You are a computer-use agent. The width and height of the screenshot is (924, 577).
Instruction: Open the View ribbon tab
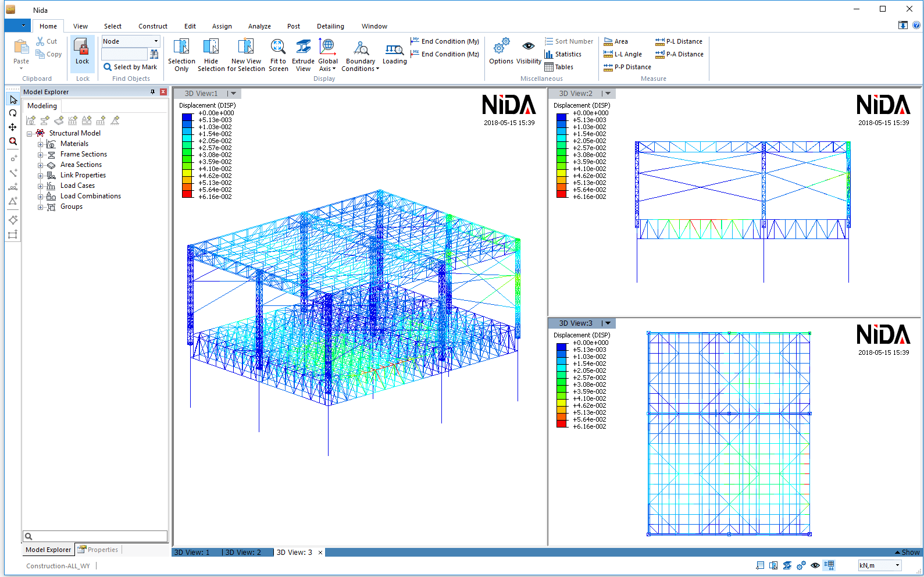pyautogui.click(x=80, y=26)
